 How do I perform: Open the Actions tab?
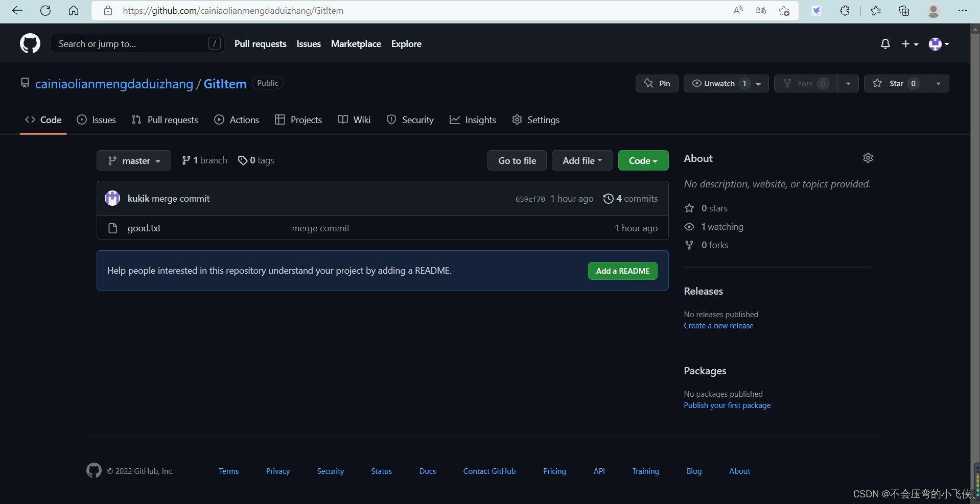click(237, 119)
